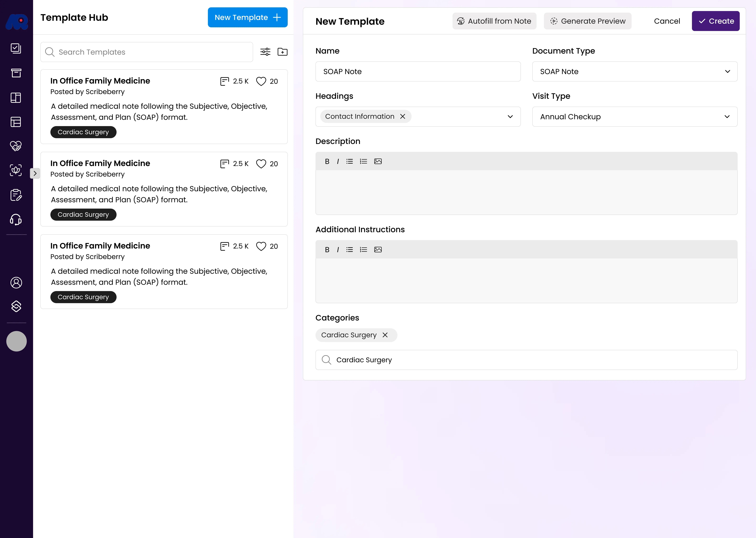
Task: Like the first In Office Family Medicine template
Action: (x=261, y=81)
